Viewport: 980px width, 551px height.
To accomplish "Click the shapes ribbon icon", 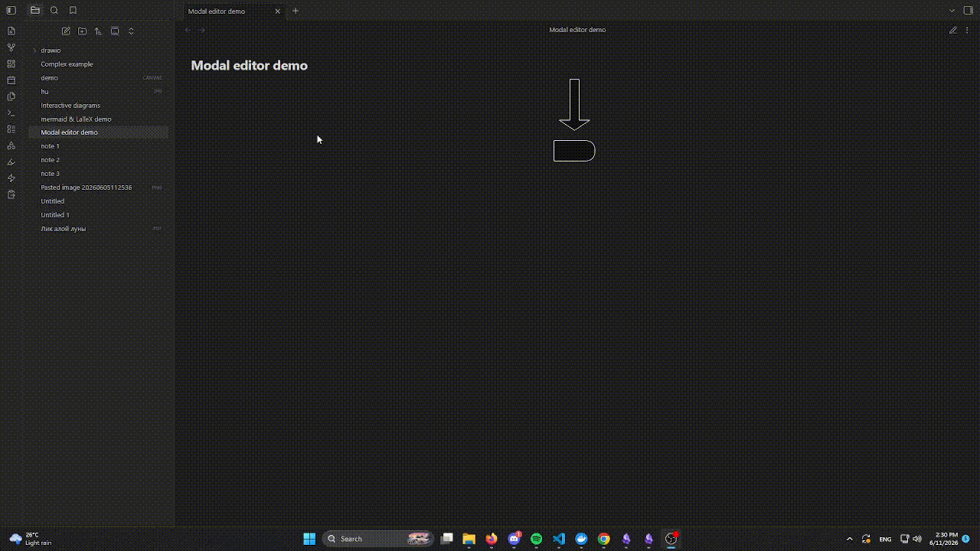I will click(11, 145).
